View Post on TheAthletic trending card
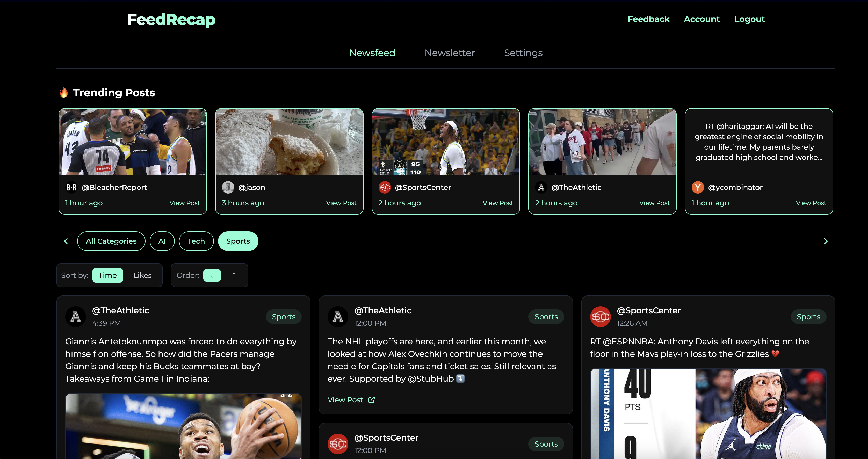Image resolution: width=868 pixels, height=459 pixels. [x=654, y=203]
